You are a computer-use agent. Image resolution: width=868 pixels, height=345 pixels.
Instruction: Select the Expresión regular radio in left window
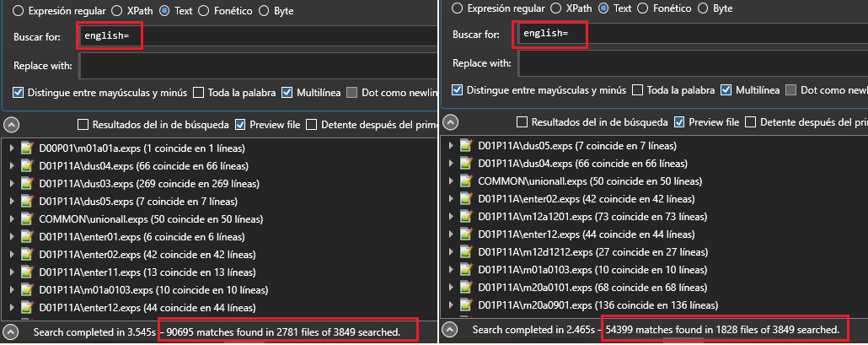[x=19, y=10]
